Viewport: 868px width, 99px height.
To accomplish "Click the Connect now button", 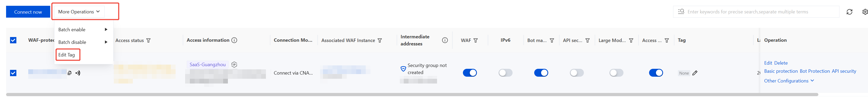I will tap(28, 12).
